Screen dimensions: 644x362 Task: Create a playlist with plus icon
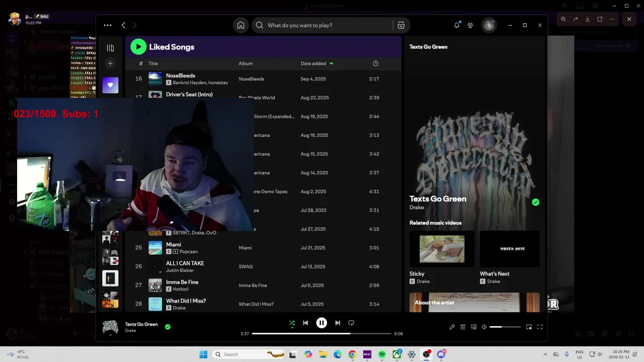pos(110,63)
